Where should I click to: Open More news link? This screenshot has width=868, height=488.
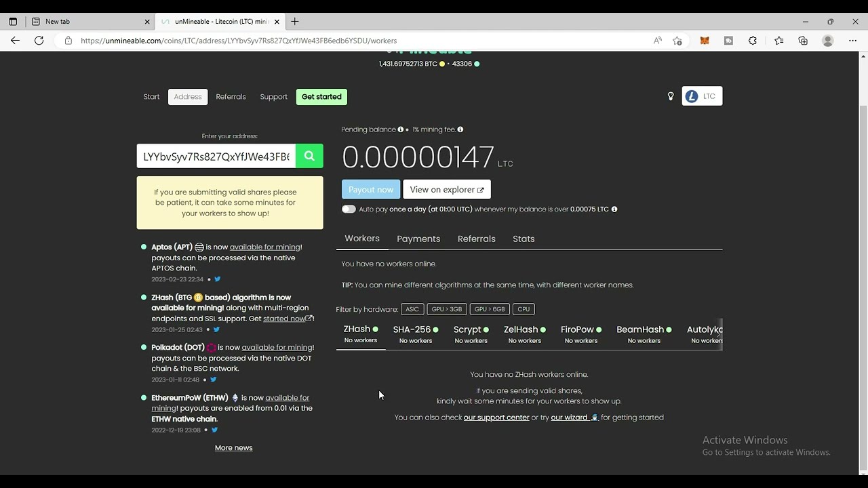pos(233,448)
